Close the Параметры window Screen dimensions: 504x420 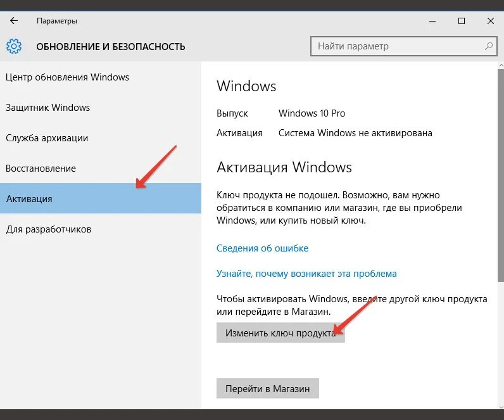tap(491, 22)
